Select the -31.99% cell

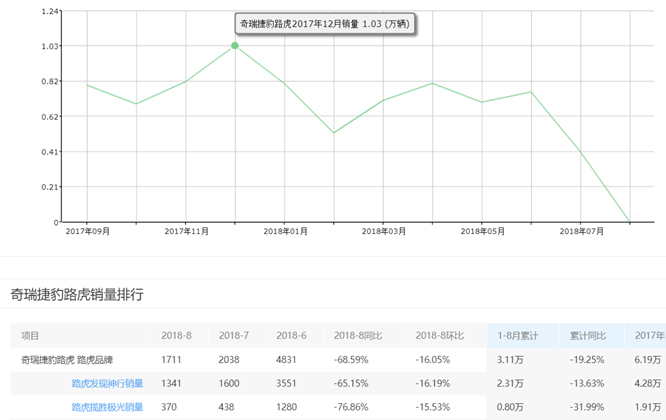coord(587,407)
